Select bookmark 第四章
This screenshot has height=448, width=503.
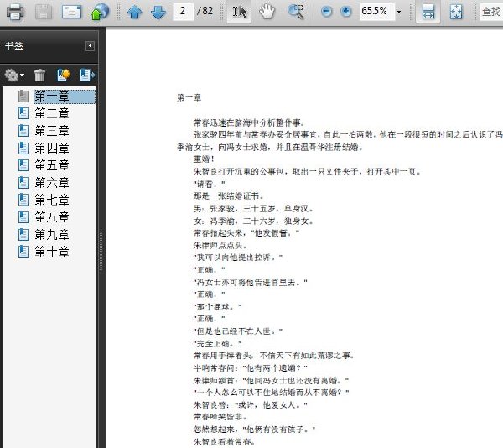coord(52,148)
